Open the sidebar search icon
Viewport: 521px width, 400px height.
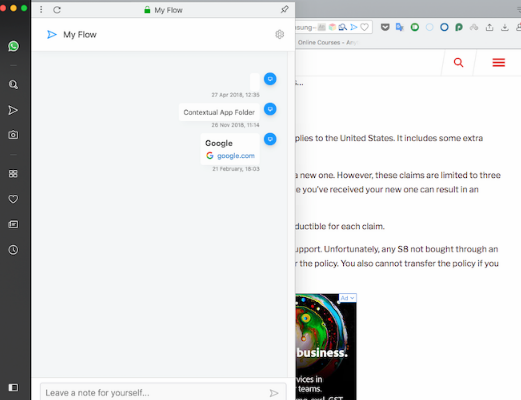[x=13, y=85]
